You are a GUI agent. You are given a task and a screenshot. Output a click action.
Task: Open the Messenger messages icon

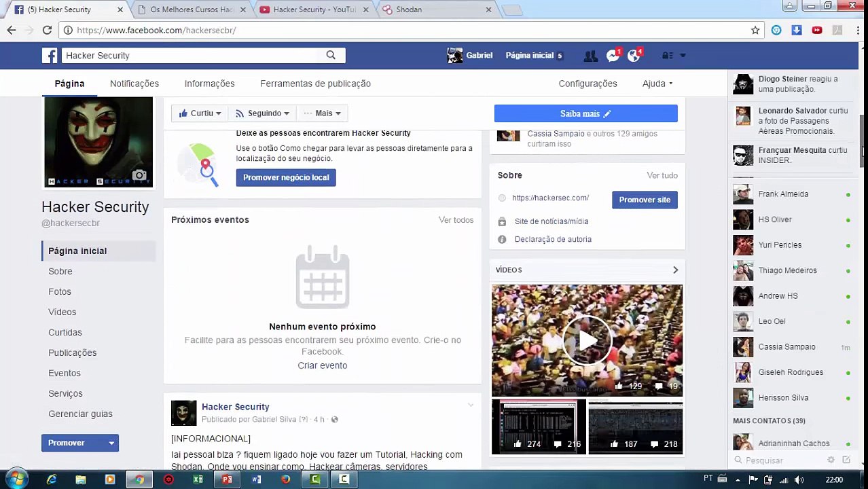click(x=613, y=56)
